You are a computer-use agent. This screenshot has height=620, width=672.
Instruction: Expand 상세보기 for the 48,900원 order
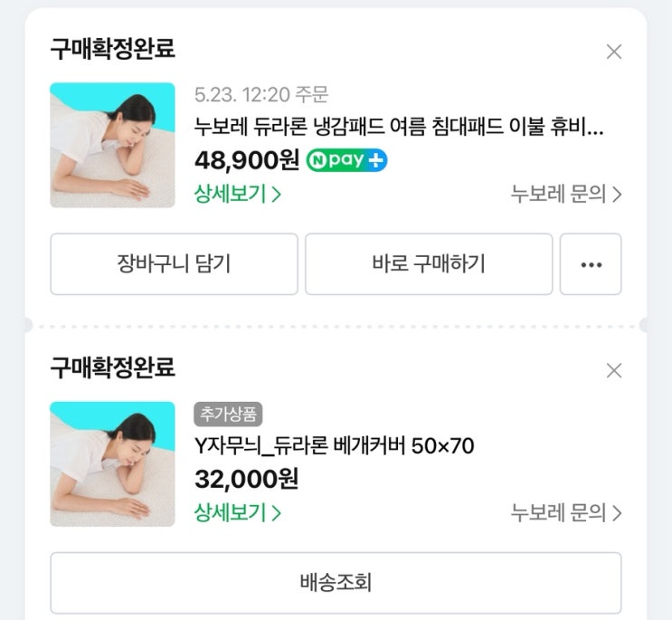[x=238, y=194]
